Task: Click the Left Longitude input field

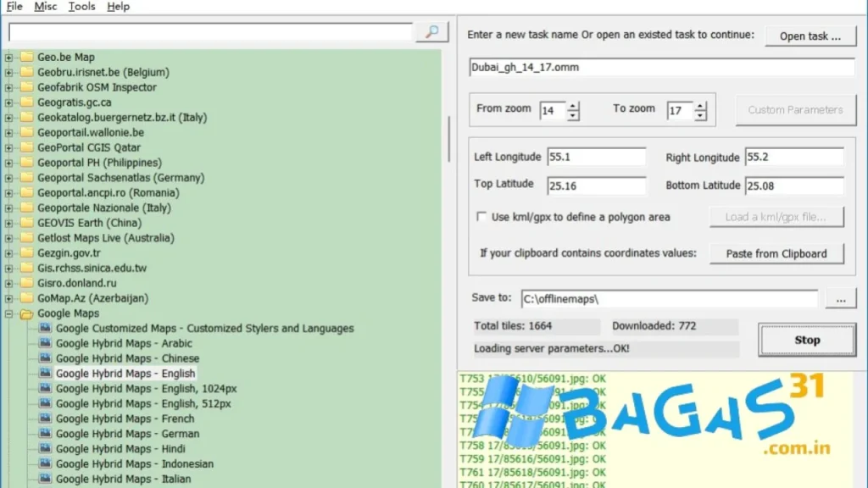Action: coord(596,157)
